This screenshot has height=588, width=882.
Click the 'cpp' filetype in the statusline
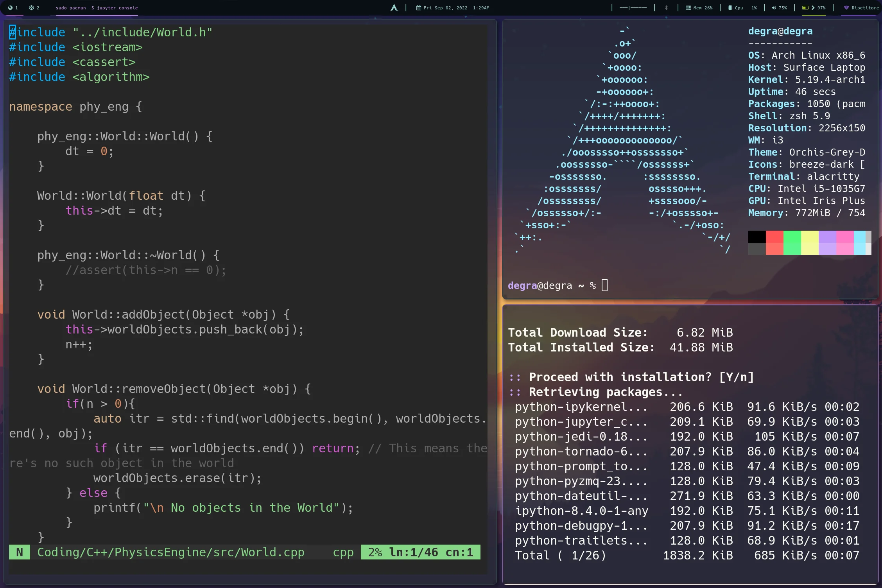343,552
